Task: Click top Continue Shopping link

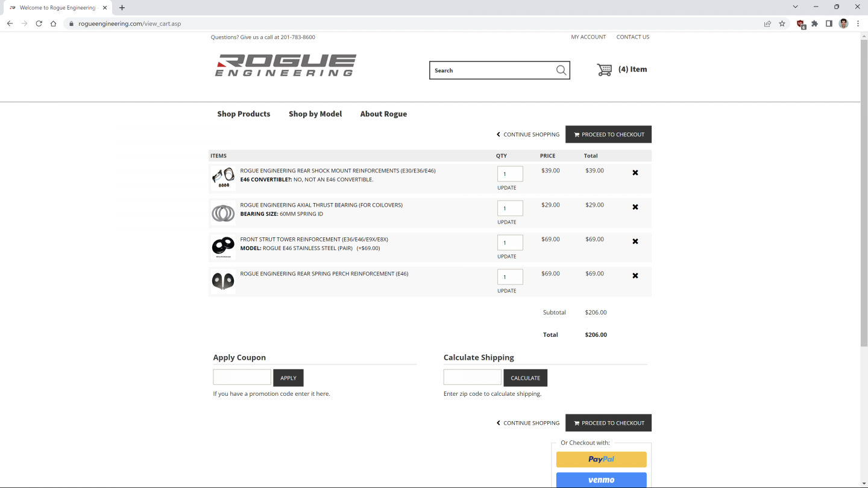Action: (x=528, y=134)
